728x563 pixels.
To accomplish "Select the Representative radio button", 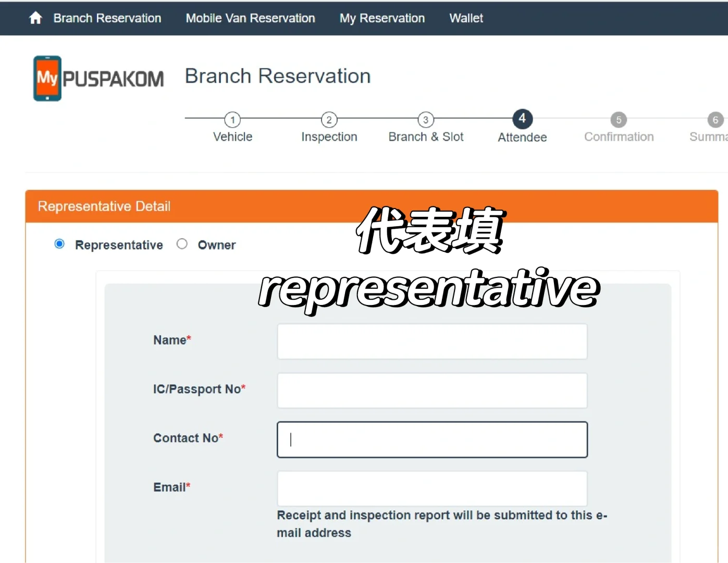I will 59,244.
